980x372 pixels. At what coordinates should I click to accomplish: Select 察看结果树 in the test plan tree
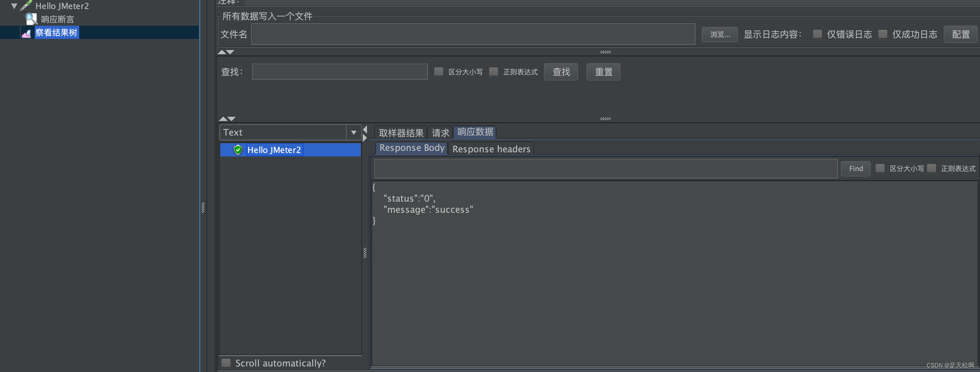click(56, 33)
